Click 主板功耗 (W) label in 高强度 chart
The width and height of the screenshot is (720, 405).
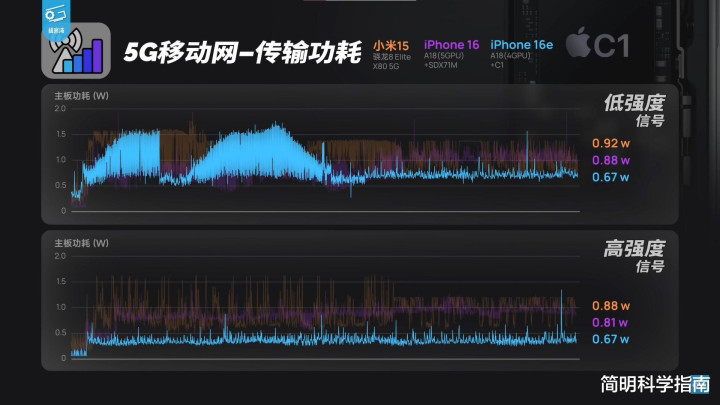pos(81,243)
